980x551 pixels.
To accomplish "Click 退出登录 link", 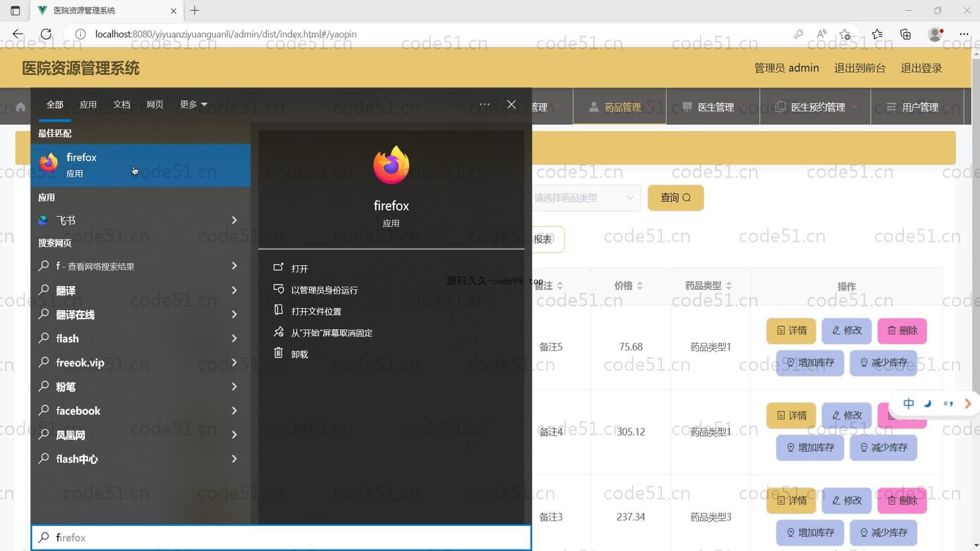I will [x=921, y=68].
